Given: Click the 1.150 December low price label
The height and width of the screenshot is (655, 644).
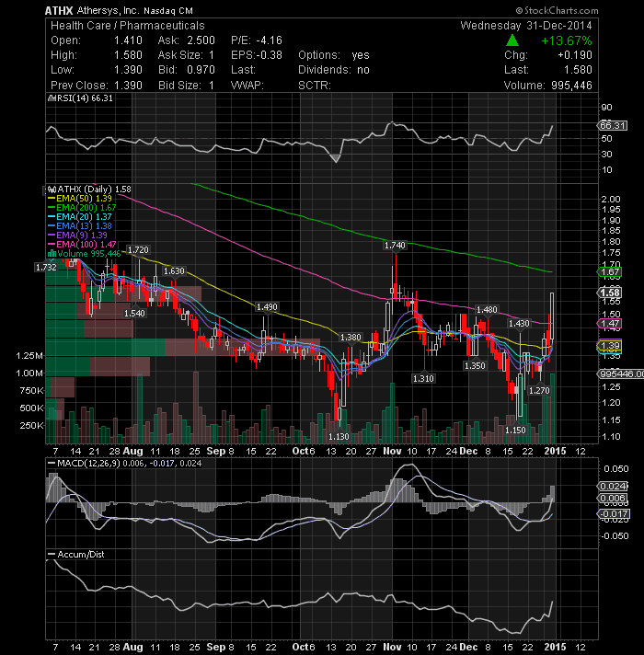Looking at the screenshot, I should click(515, 430).
